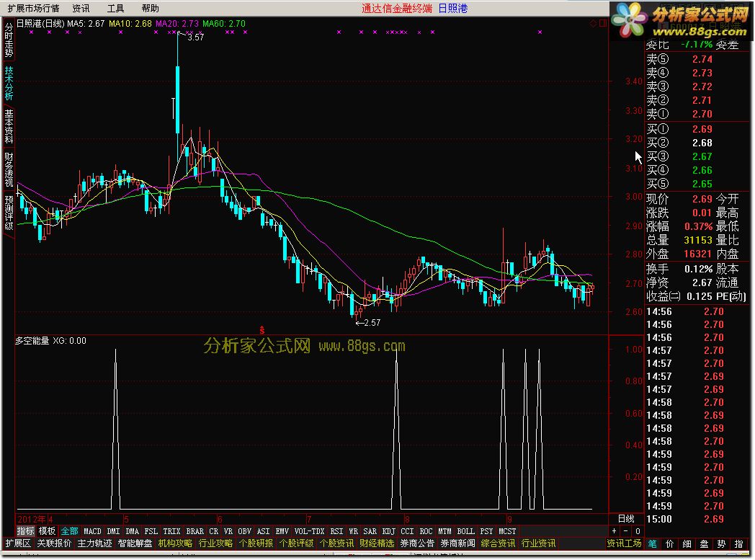The image size is (755, 560).
Task: Select the 势 tab
Action: 721,543
